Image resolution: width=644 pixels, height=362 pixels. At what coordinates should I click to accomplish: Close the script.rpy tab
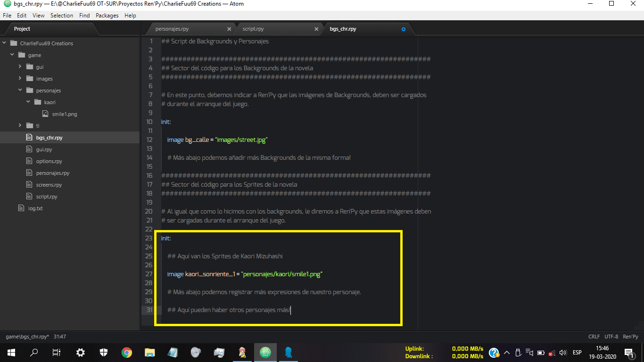pos(316,29)
